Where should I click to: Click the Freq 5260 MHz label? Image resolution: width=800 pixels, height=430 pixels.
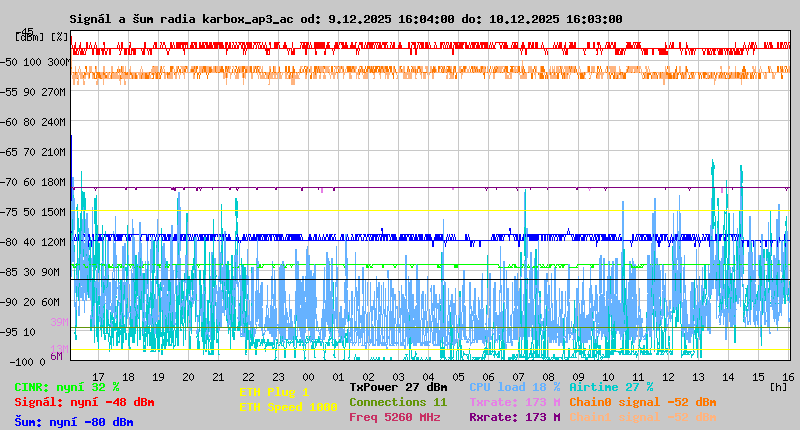(394, 417)
